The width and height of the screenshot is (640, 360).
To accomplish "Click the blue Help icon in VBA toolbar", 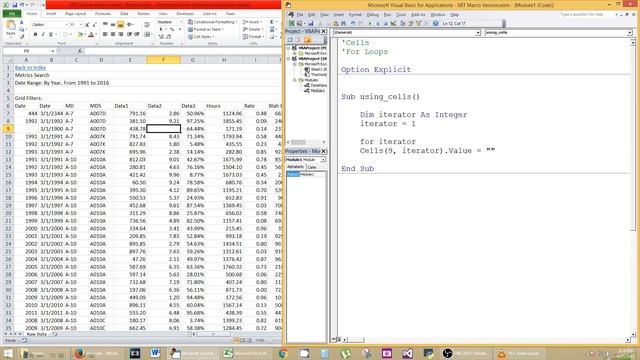I will [x=436, y=23].
